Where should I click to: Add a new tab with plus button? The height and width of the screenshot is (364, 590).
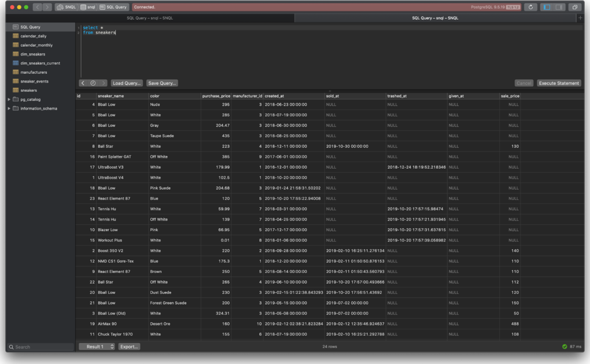click(580, 18)
